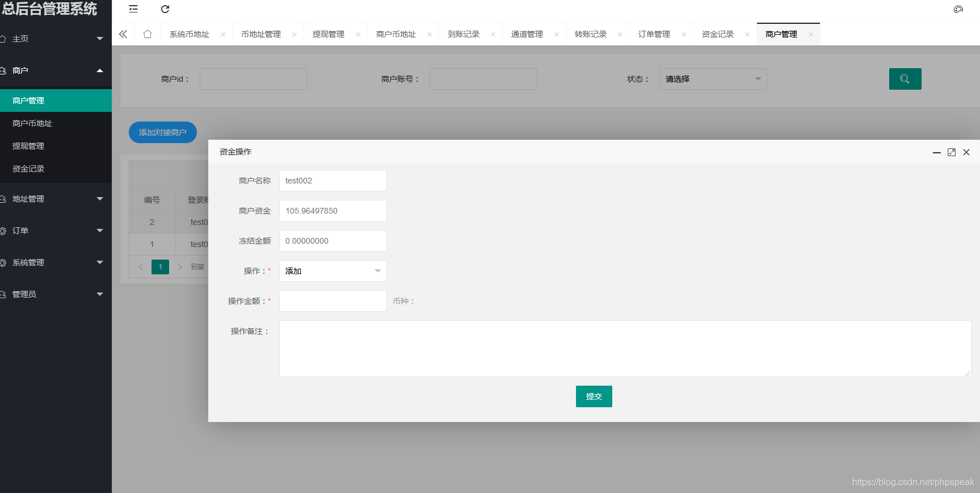Select 商户管理 in the sidebar
Image resolution: width=980 pixels, height=493 pixels.
[x=56, y=101]
